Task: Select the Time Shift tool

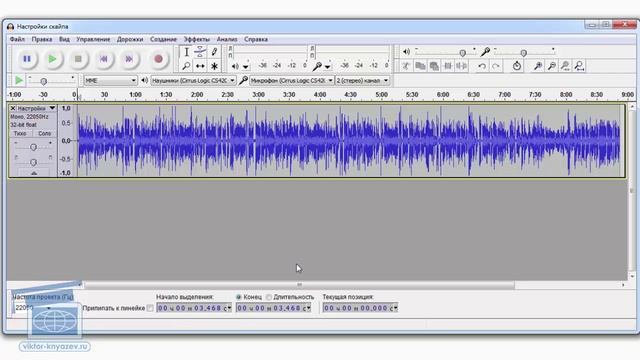Action: 200,66
